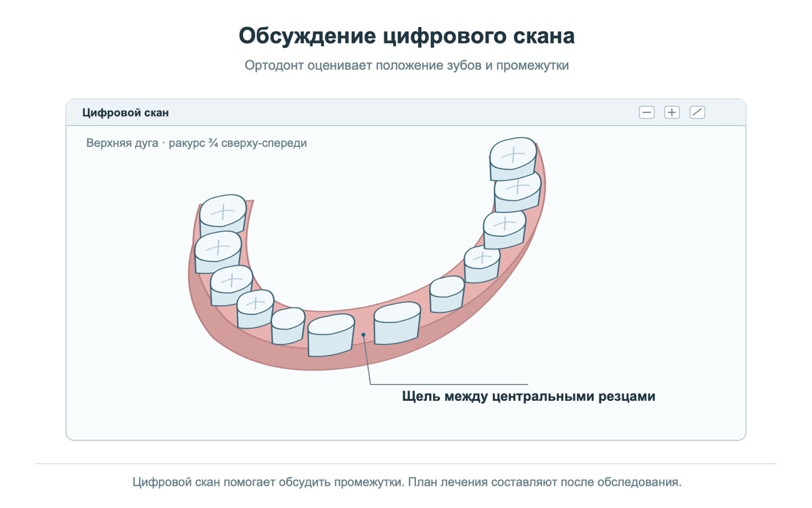The width and height of the screenshot is (812, 508).
Task: Click the plus zoom-in icon in scan header
Action: coord(672,112)
